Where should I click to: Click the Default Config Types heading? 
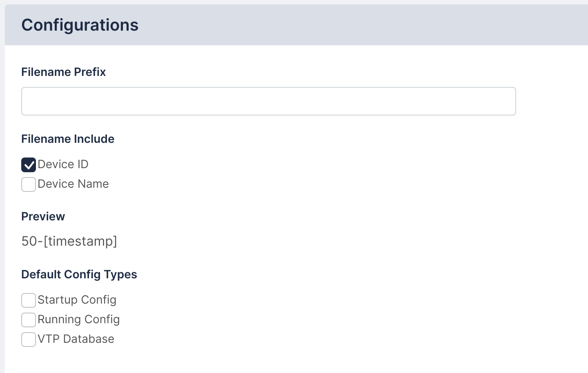pyautogui.click(x=79, y=274)
